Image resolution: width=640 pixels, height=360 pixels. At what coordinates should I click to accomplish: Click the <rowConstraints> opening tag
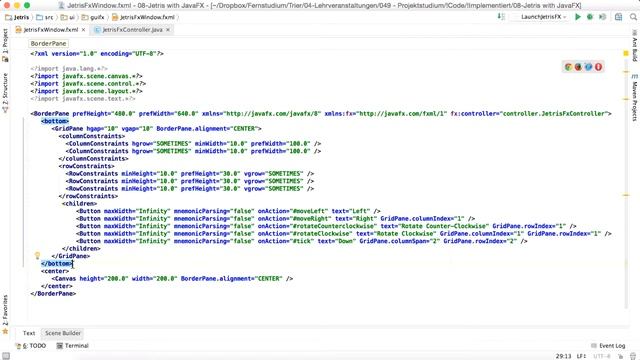click(87, 166)
